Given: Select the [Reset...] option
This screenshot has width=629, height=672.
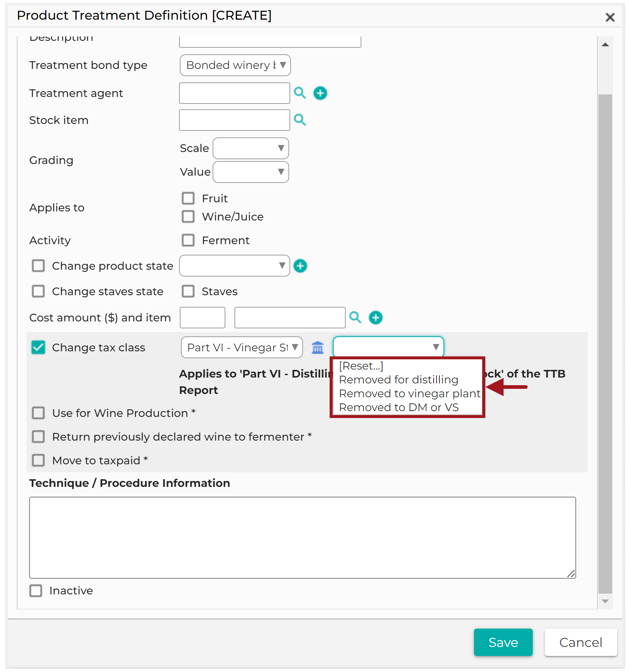Looking at the screenshot, I should pyautogui.click(x=361, y=366).
